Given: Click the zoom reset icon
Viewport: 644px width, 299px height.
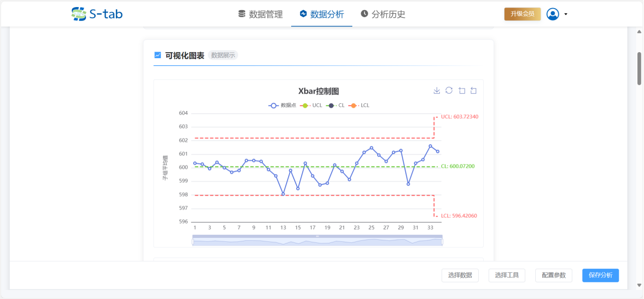Looking at the screenshot, I should 474,91.
